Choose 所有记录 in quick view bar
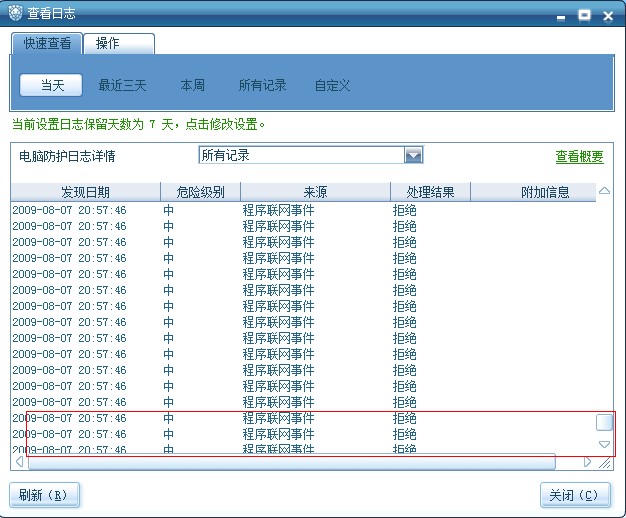626x518 pixels. (262, 85)
